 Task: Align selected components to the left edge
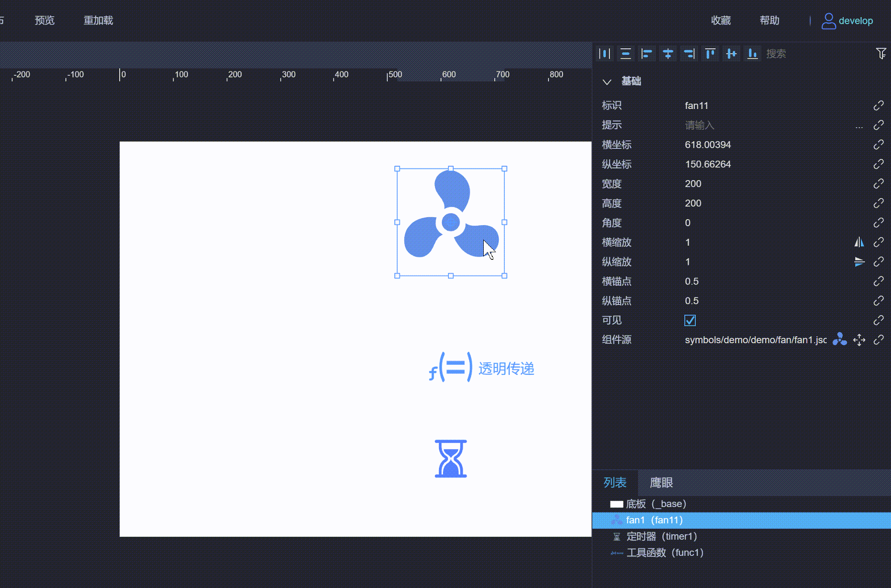click(647, 54)
